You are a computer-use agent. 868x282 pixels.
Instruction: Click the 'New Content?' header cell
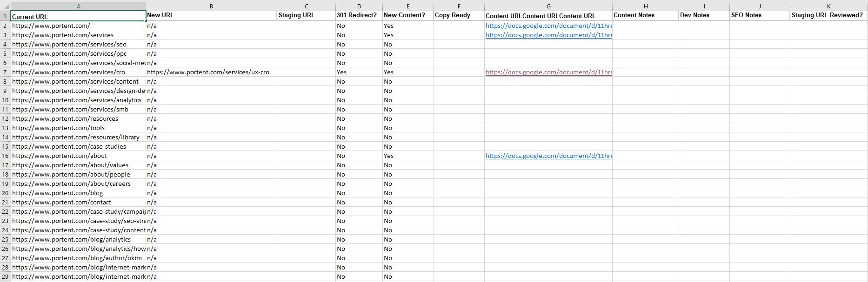(x=408, y=15)
